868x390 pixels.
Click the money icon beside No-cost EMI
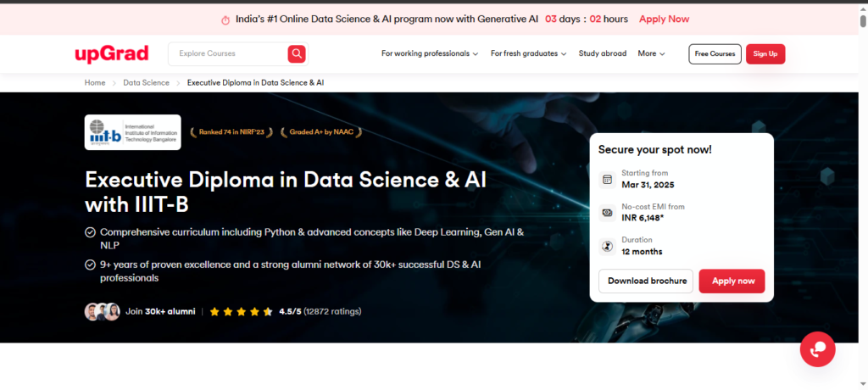[607, 213]
